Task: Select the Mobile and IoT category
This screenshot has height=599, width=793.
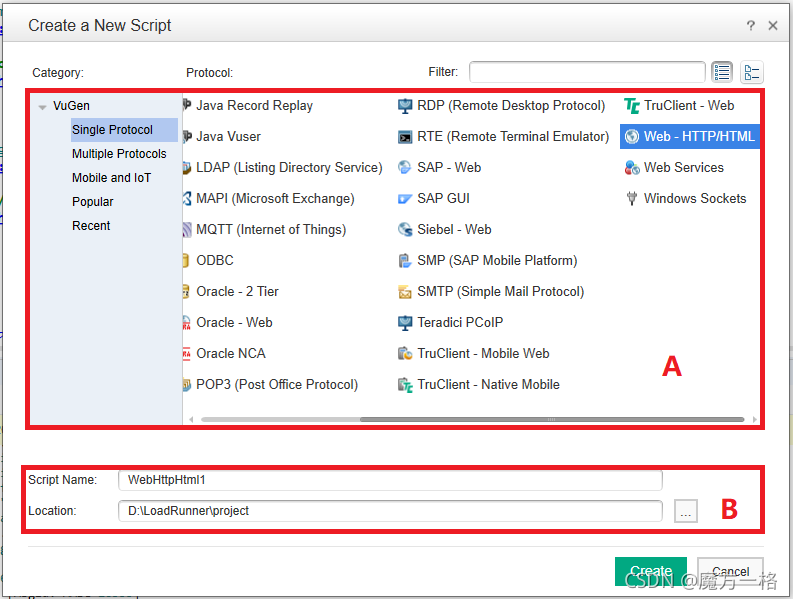Action: click(111, 178)
